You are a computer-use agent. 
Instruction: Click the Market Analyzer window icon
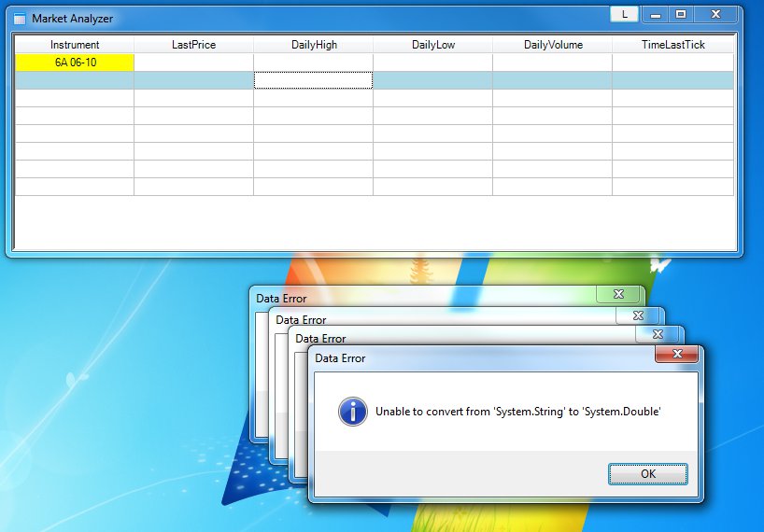click(x=20, y=19)
